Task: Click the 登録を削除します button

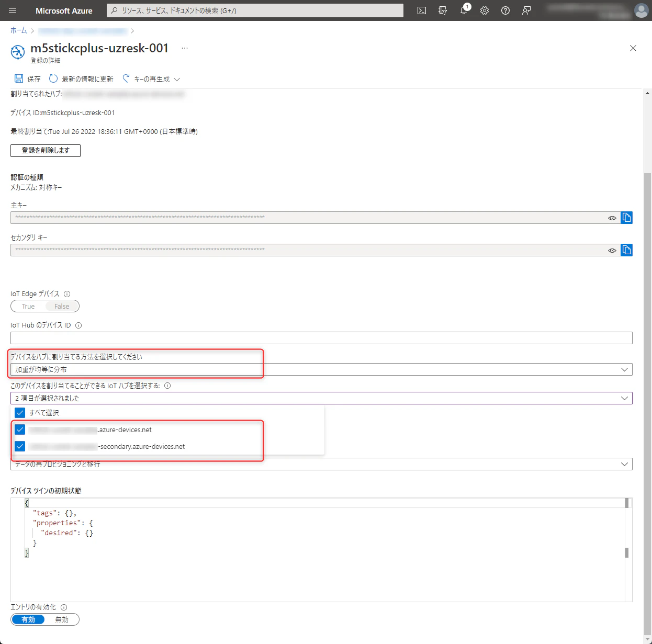Action: coord(46,151)
